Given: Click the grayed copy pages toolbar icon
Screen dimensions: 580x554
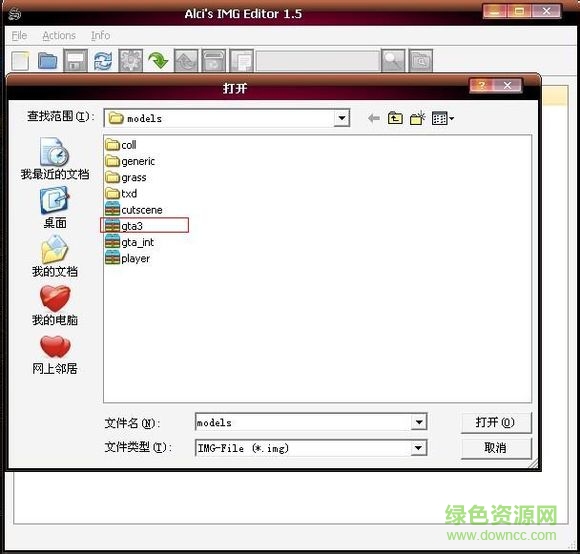Looking at the screenshot, I should coord(242,60).
